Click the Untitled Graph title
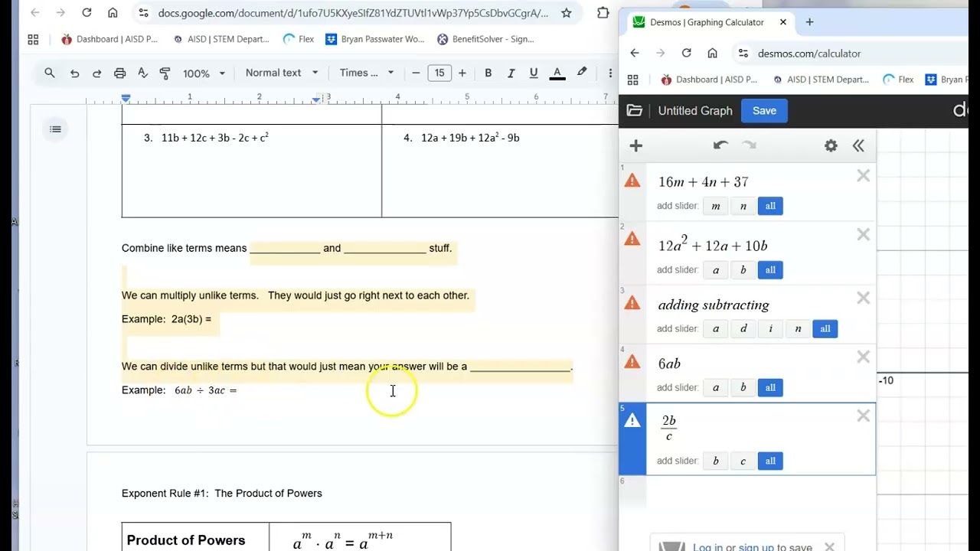980x551 pixels. (695, 111)
